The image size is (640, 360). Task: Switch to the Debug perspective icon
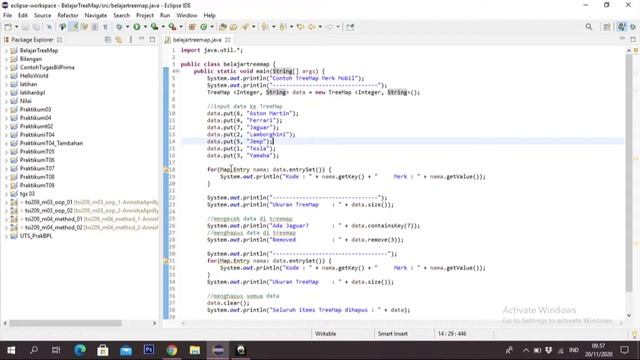coord(633,27)
